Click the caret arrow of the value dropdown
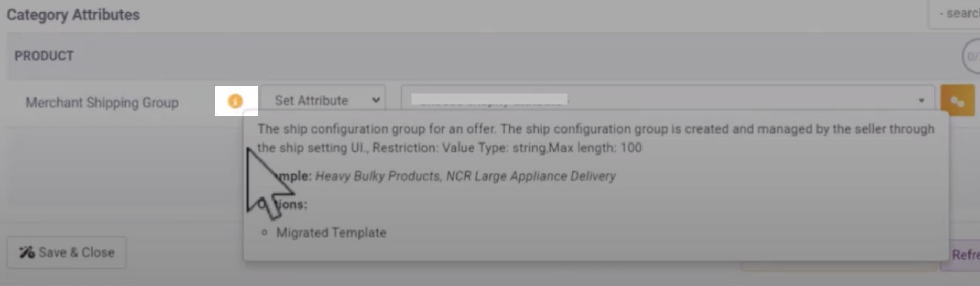The width and height of the screenshot is (980, 286). pyautogui.click(x=921, y=101)
